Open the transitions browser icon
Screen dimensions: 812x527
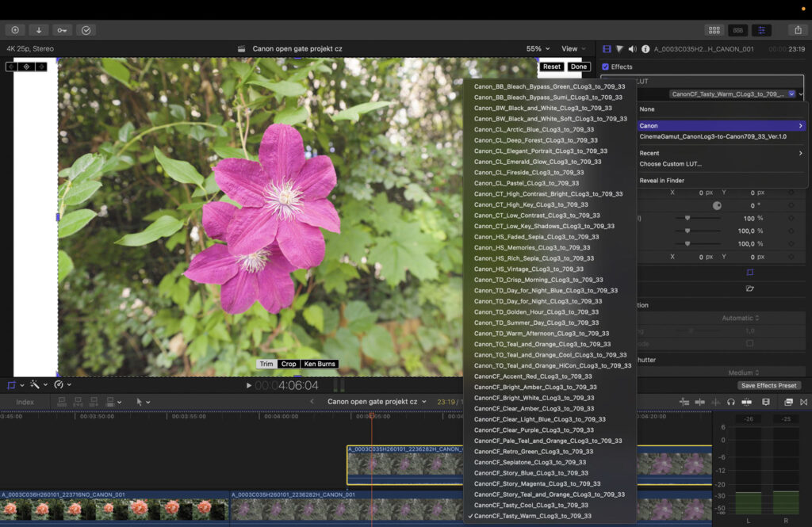click(804, 402)
